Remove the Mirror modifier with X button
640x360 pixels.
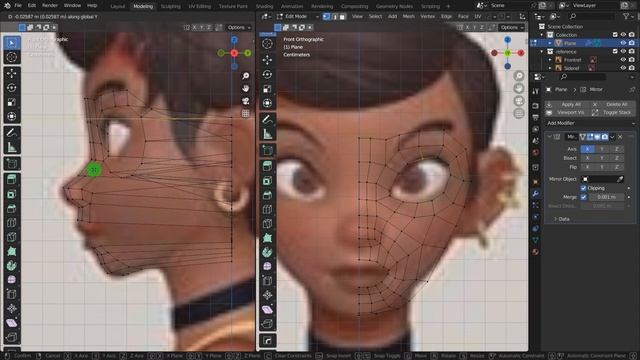point(620,137)
